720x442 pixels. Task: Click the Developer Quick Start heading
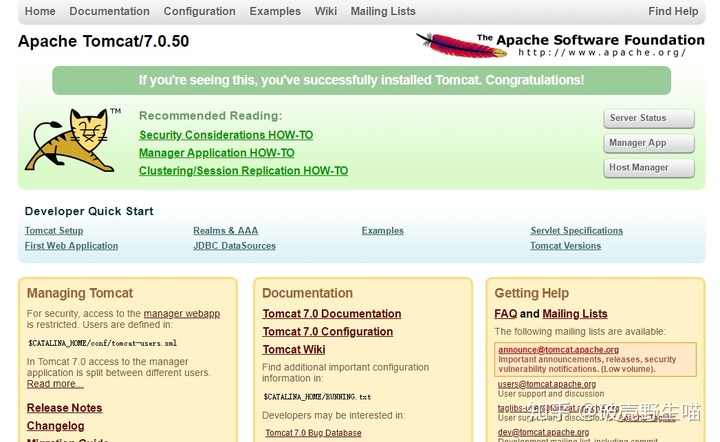[x=89, y=211]
